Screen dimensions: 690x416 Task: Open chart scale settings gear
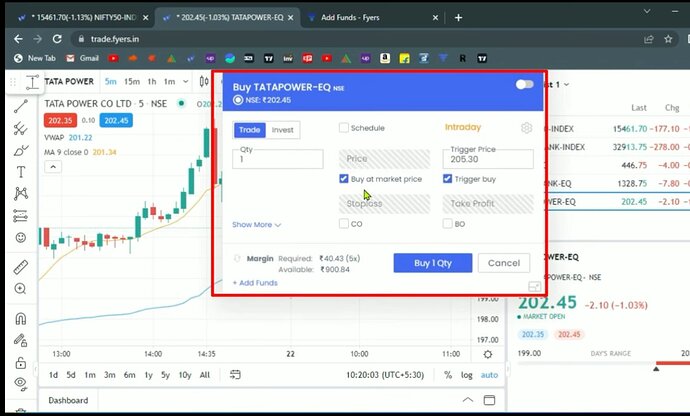tap(488, 354)
